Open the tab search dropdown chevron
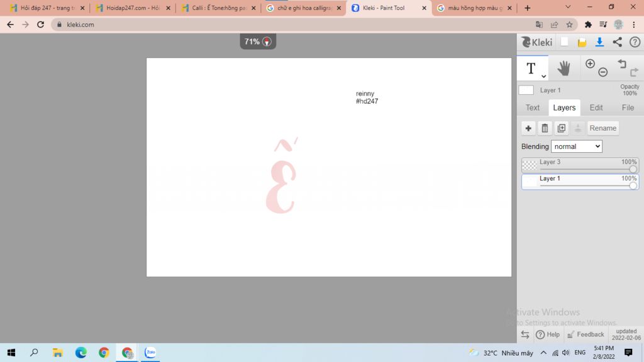The image size is (644, 362). click(x=568, y=7)
